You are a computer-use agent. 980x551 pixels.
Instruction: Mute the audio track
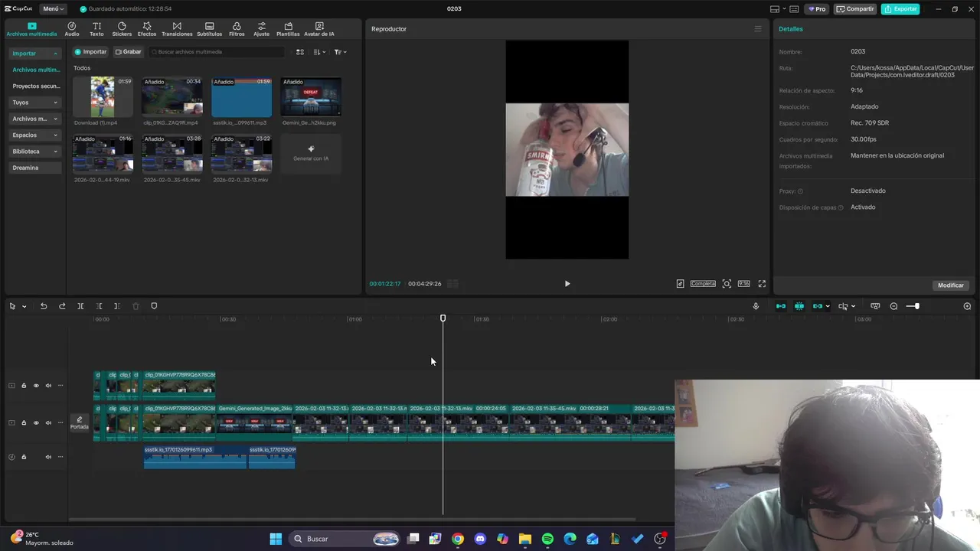click(x=48, y=457)
